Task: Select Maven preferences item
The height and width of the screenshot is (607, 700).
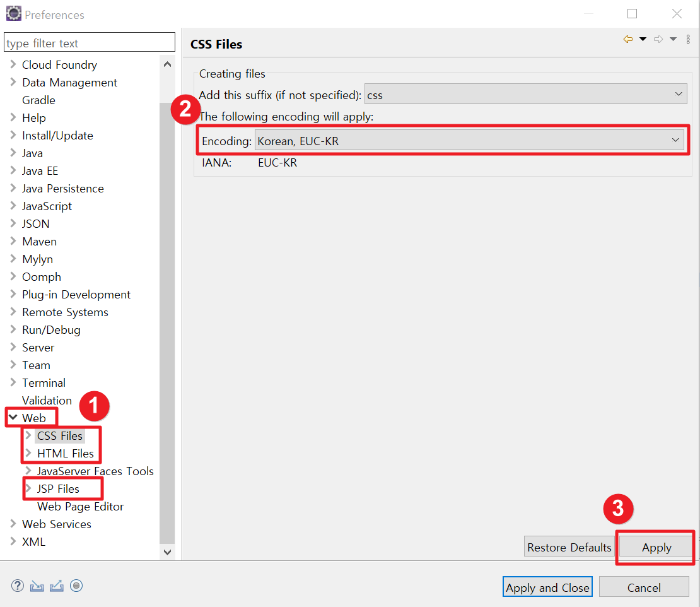Action: point(40,242)
